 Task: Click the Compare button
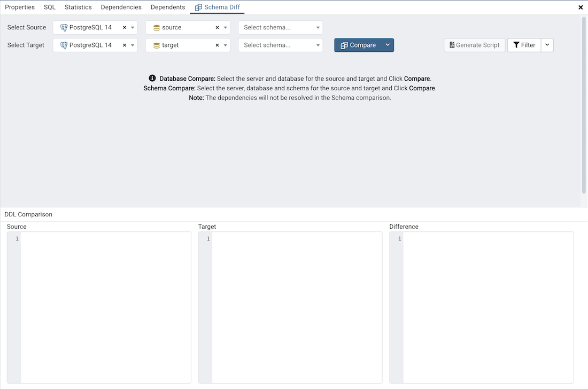click(358, 45)
